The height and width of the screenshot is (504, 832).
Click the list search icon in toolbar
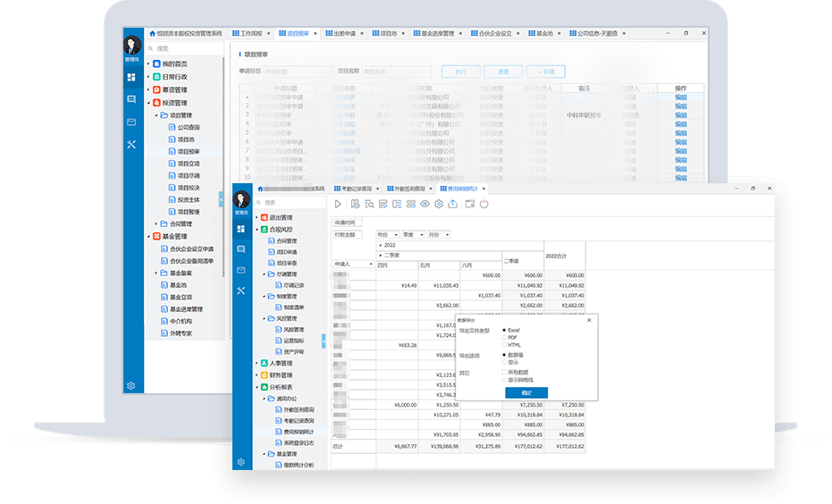(369, 204)
